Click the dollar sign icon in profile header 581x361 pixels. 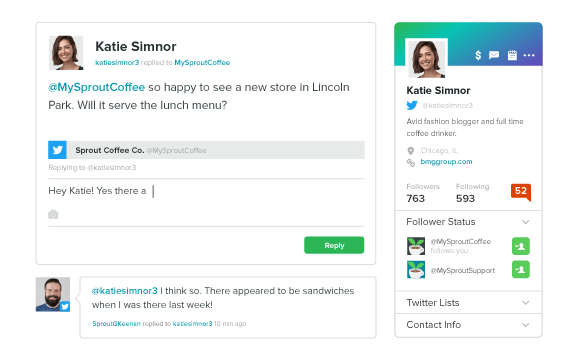[x=478, y=55]
